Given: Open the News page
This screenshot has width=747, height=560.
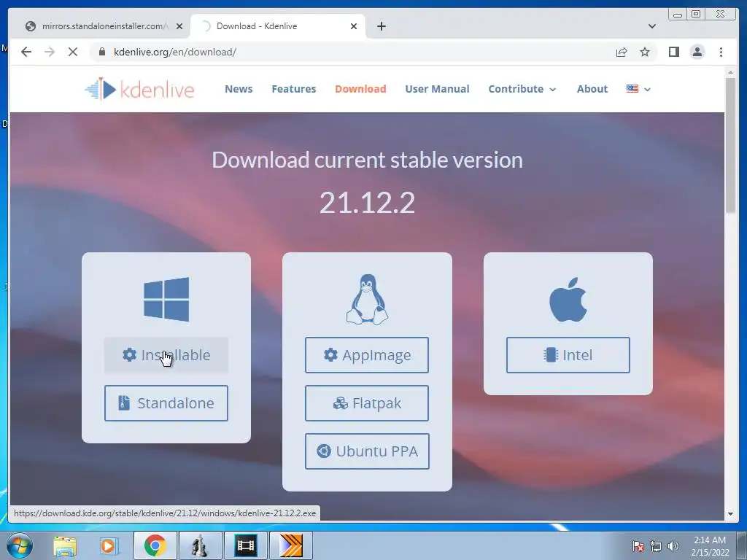Looking at the screenshot, I should [239, 89].
